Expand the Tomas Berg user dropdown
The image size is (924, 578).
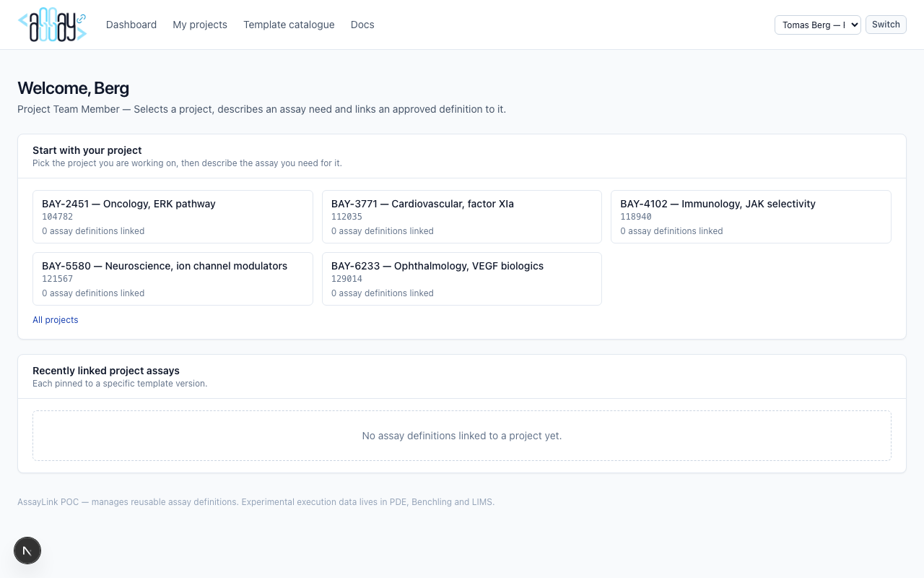coord(818,25)
